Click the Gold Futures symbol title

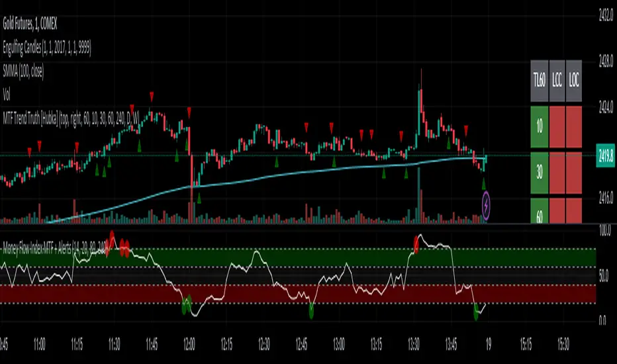[30, 24]
